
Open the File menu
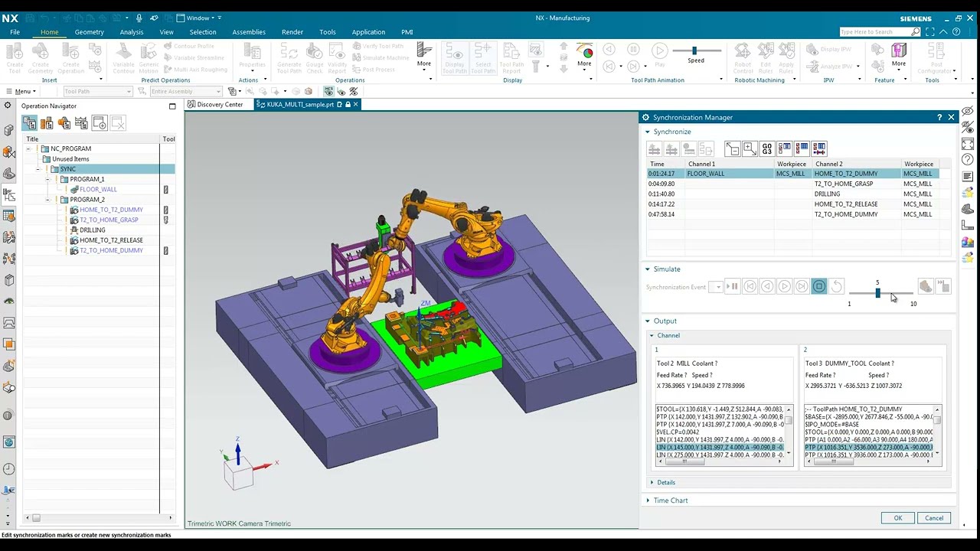[15, 32]
